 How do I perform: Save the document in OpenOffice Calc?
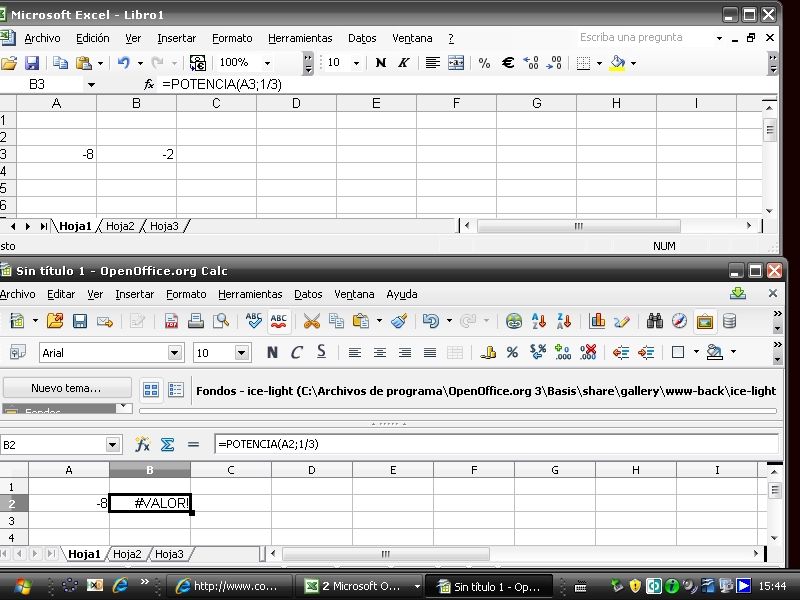click(80, 321)
